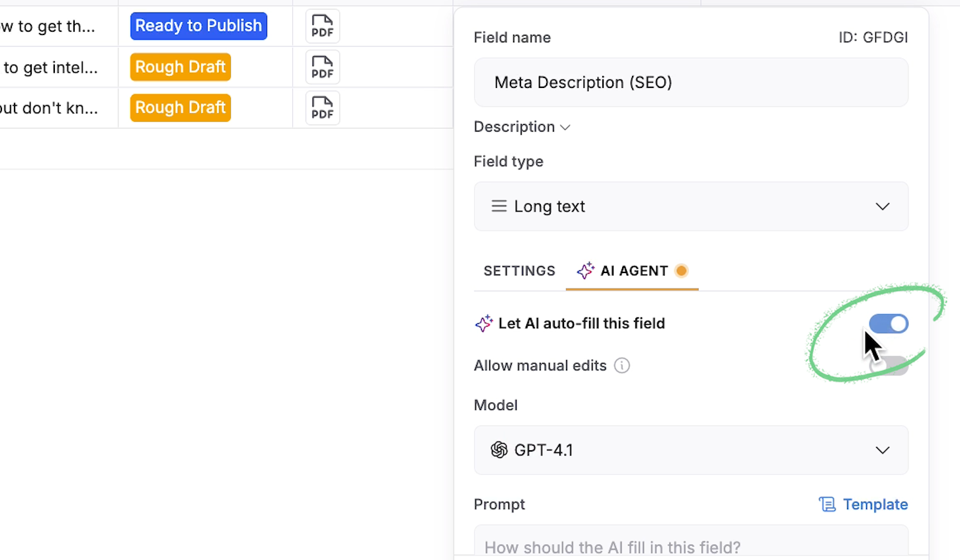Select the AI AGENT tab
The width and height of the screenshot is (960, 560).
click(633, 270)
